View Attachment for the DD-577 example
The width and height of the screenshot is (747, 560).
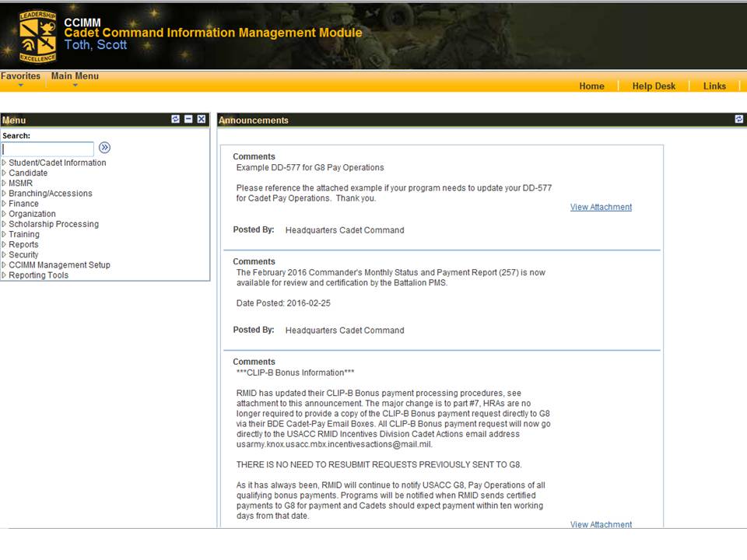tap(601, 207)
